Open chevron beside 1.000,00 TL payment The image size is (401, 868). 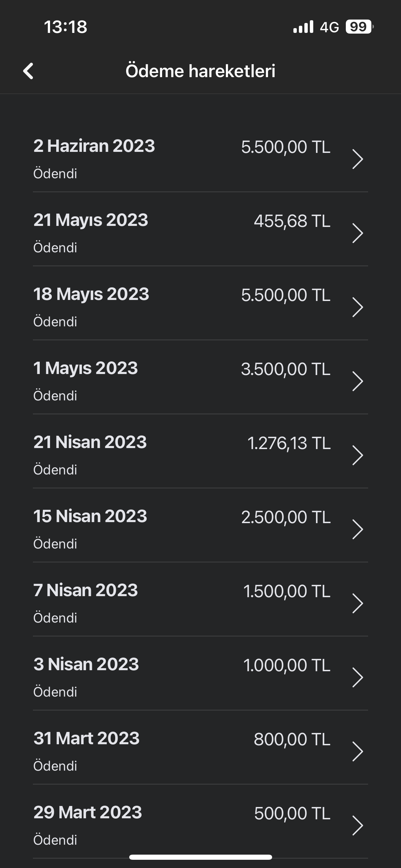click(357, 677)
